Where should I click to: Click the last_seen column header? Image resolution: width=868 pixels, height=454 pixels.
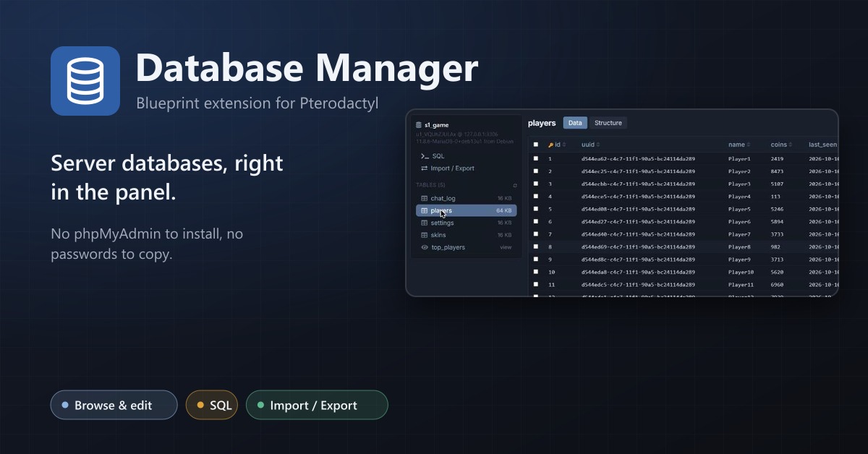(x=822, y=145)
